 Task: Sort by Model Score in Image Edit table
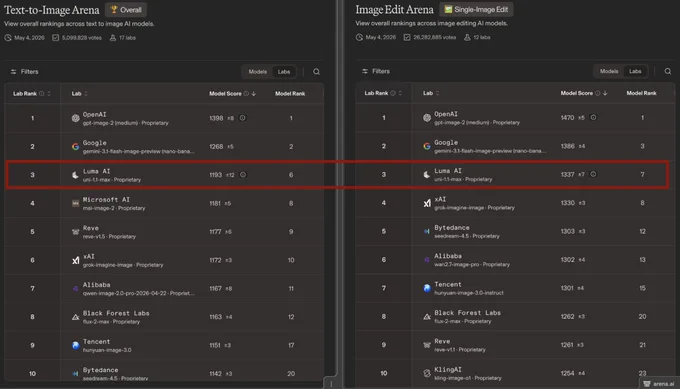pyautogui.click(x=605, y=93)
